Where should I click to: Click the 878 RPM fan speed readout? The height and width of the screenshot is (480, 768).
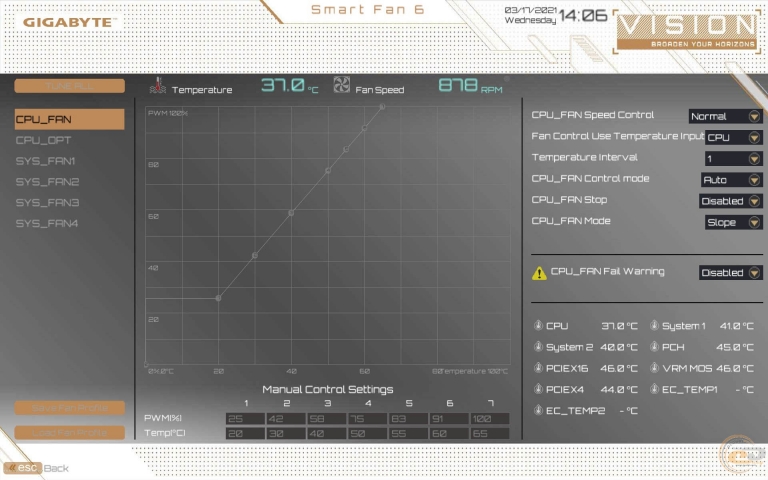[x=470, y=86]
